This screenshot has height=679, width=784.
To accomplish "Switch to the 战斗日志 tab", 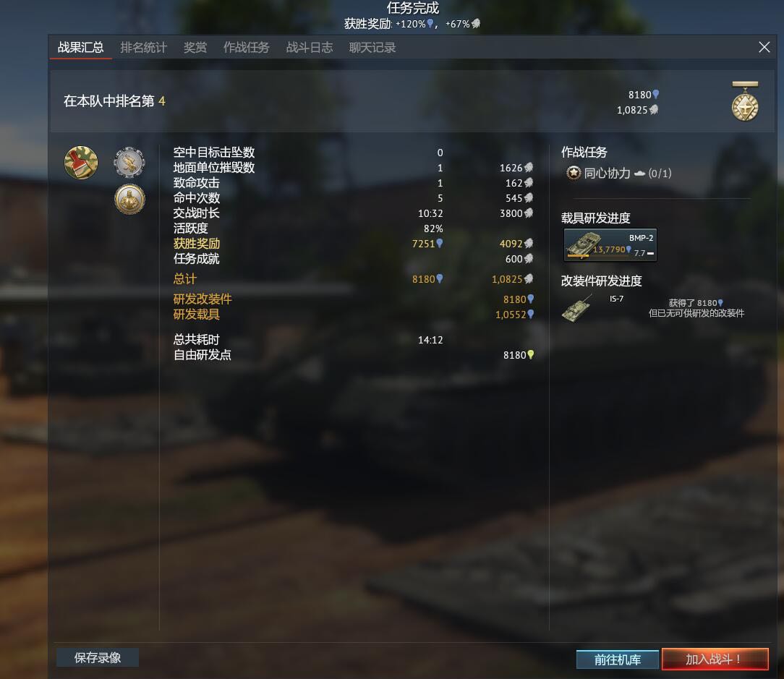I will pyautogui.click(x=309, y=48).
